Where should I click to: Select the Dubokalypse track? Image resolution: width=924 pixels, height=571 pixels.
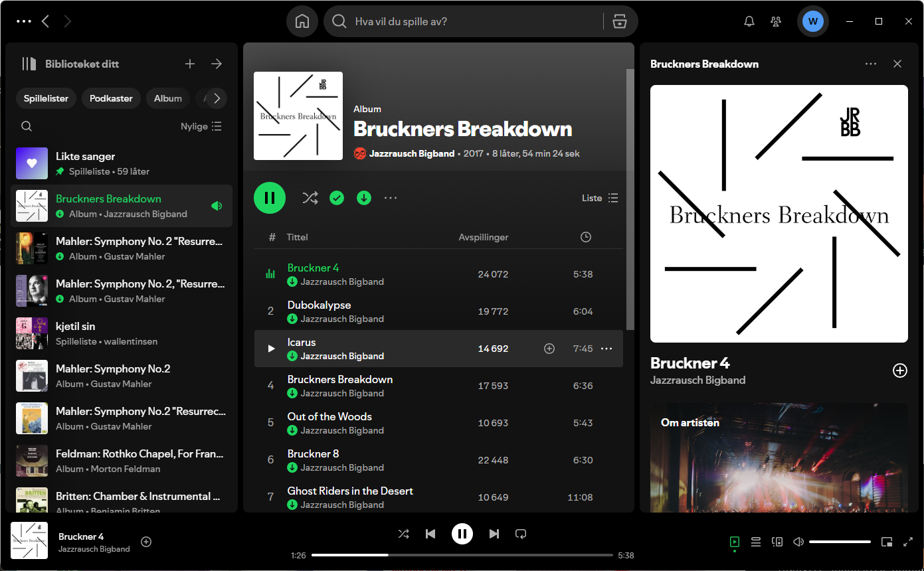tap(438, 311)
